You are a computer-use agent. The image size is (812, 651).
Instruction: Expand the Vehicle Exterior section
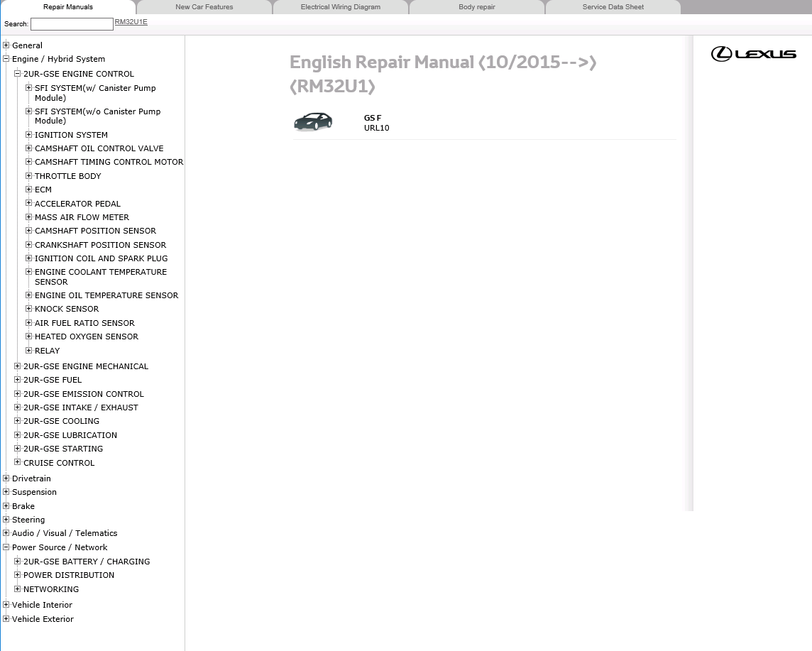pyautogui.click(x=6, y=618)
